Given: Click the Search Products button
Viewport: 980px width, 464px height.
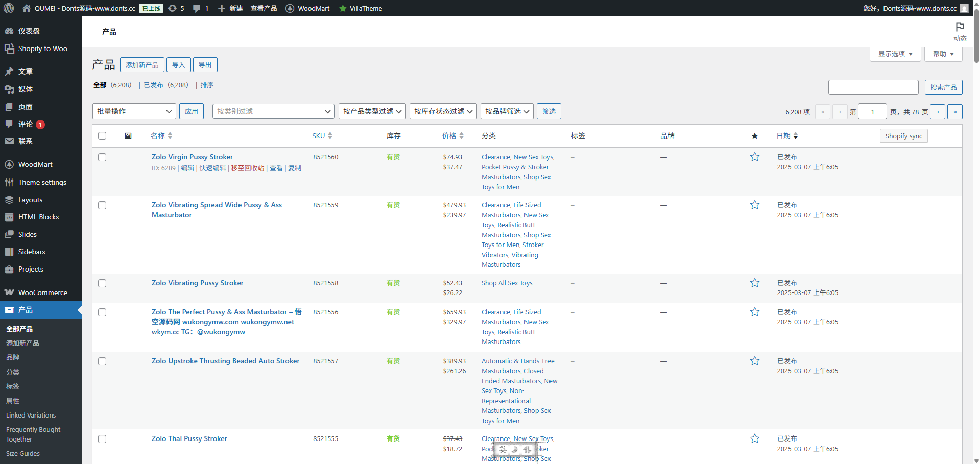Looking at the screenshot, I should click(x=943, y=87).
